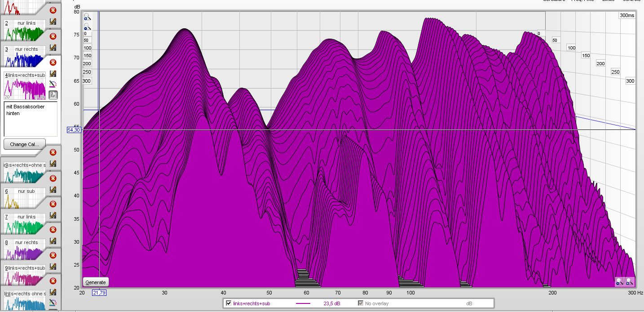644x312 pixels.
Task: Toggle the No overlay checkbox
Action: pos(360,303)
